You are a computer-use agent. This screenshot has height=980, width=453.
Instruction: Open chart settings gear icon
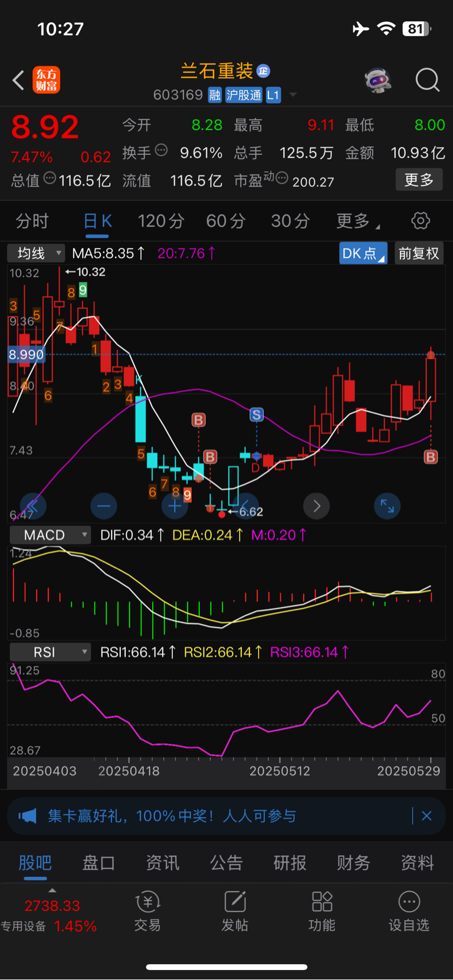tap(421, 221)
